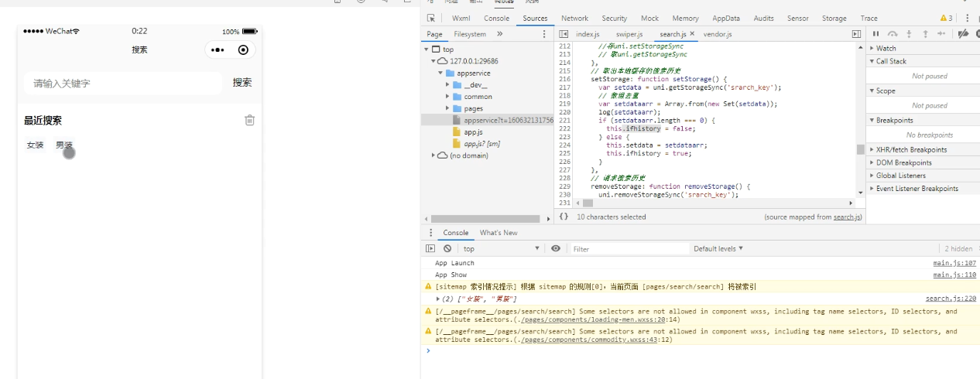Tap the 女装 history tag
Image resolution: width=980 pixels, height=379 pixels.
pos(35,145)
